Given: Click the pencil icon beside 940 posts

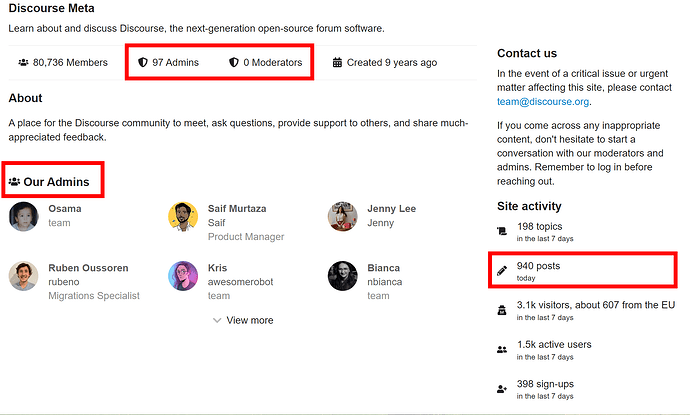Looking at the screenshot, I should point(502,271).
